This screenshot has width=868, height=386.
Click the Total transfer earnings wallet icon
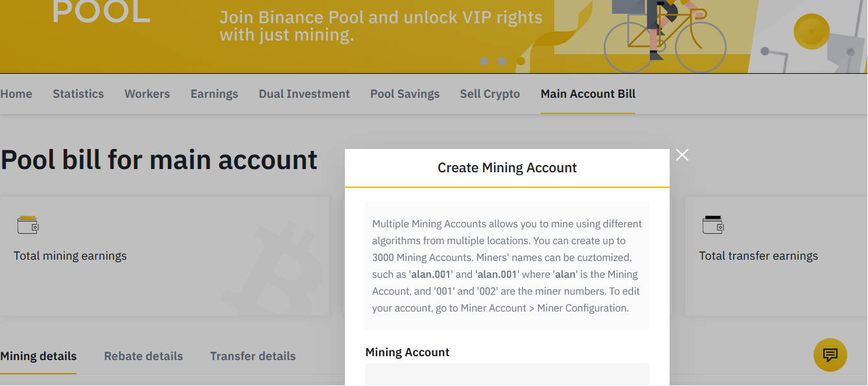coord(713,225)
